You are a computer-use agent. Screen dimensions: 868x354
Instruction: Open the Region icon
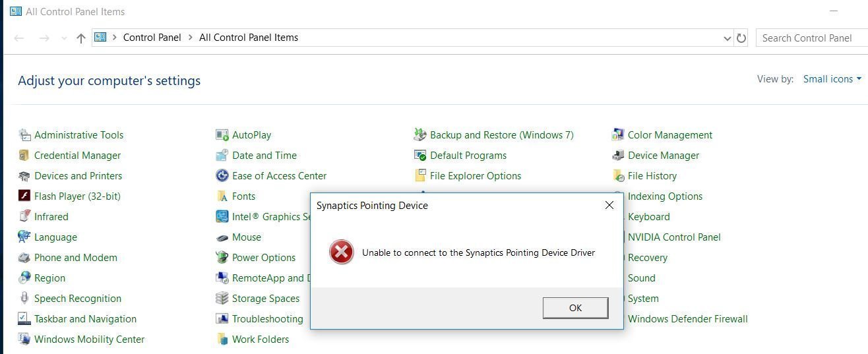click(x=24, y=278)
